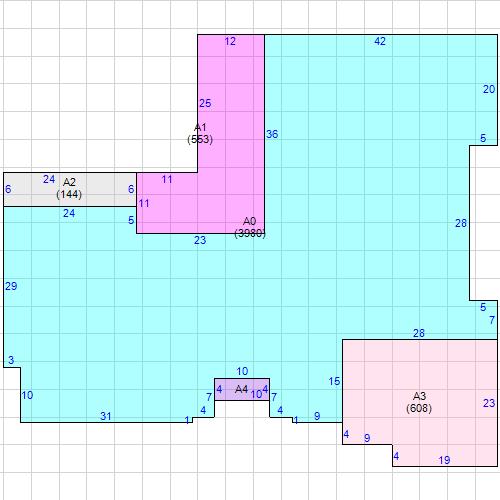The height and width of the screenshot is (500, 500).
Task: Select the A2 (144) area label
Action: (x=69, y=188)
